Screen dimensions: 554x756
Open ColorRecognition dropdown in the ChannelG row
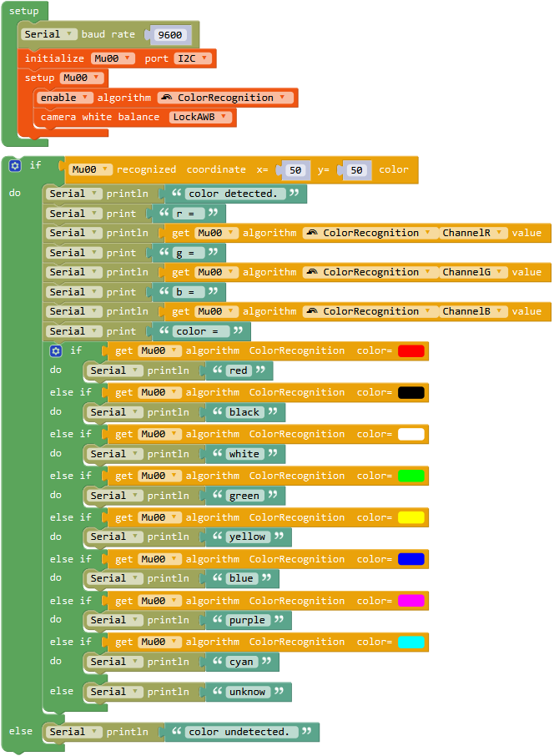coord(370,272)
